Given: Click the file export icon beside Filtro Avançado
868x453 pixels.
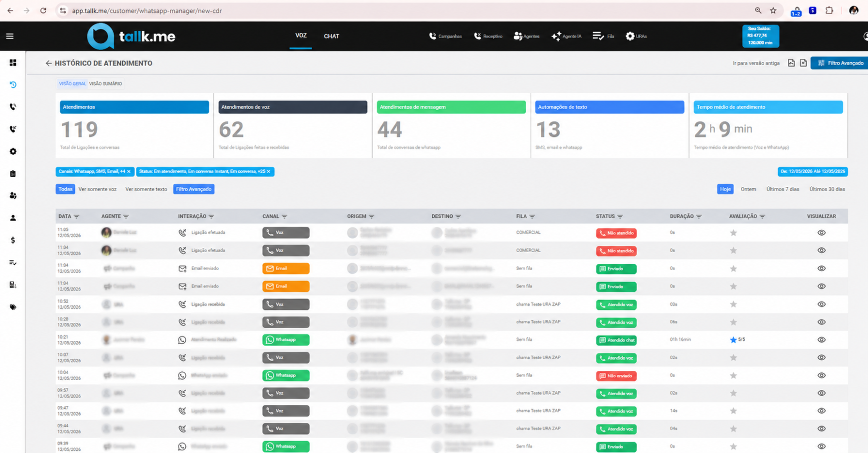Looking at the screenshot, I should click(803, 63).
